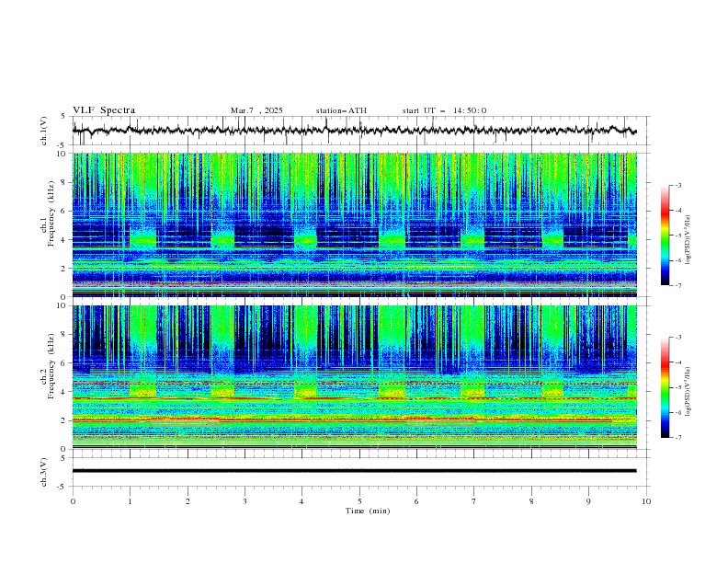Viewport: 728px width, 563px height.
Task: Click the flat black ch.3 voltage trace
Action: tap(354, 471)
